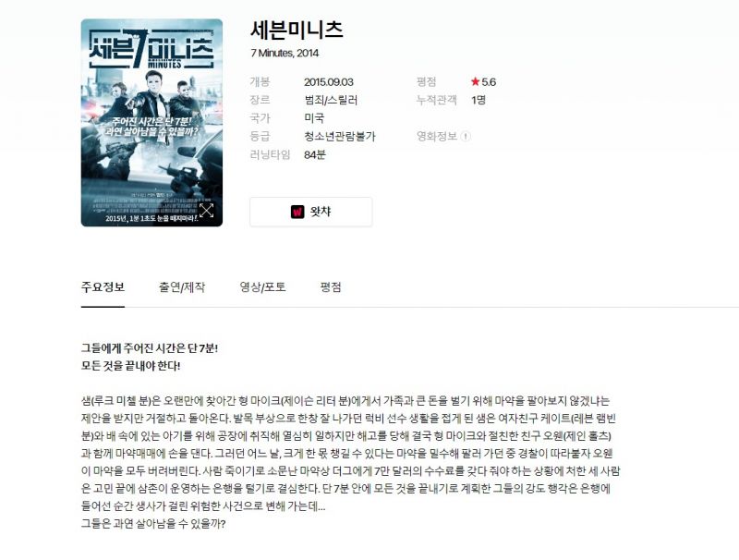The height and width of the screenshot is (560, 739).
Task: Open the 영상/포토 tab
Action: point(262,287)
